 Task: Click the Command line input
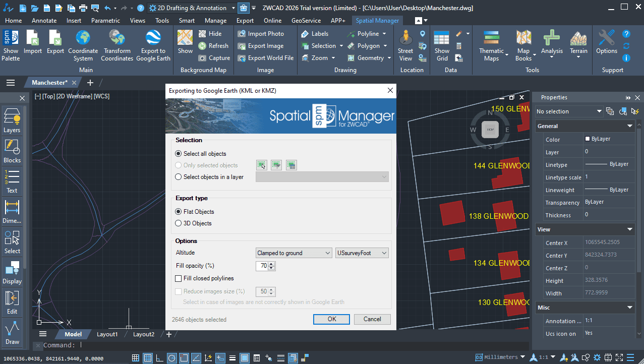[x=303, y=345]
